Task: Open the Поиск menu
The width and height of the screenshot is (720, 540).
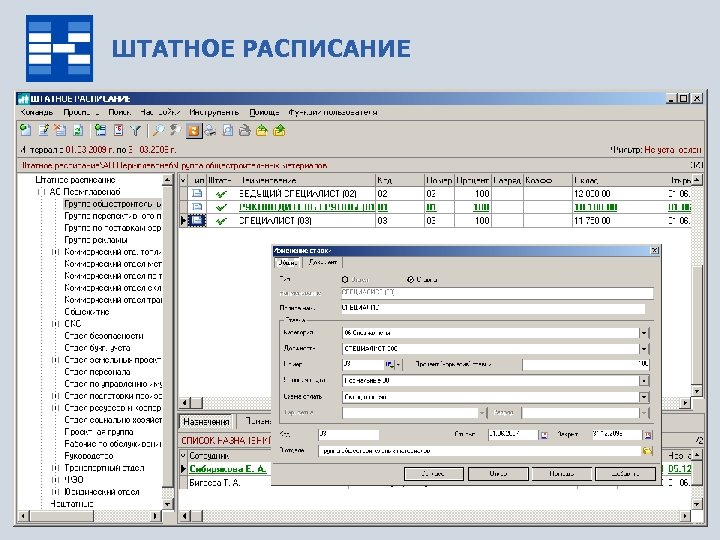Action: click(x=119, y=112)
